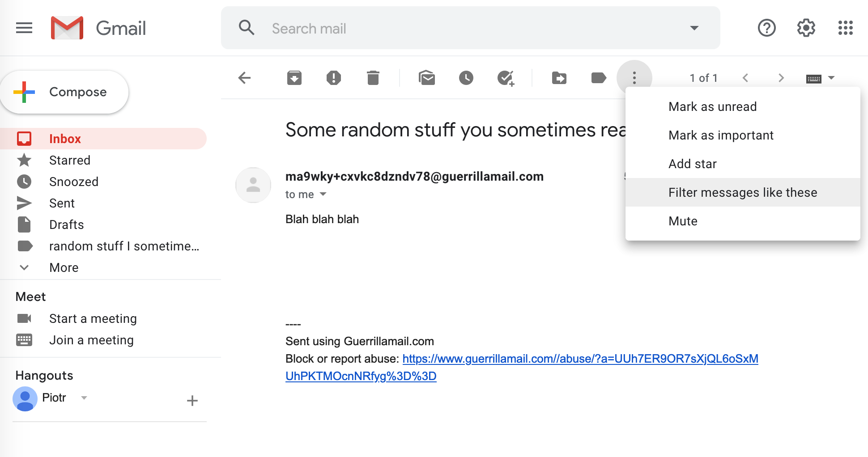
Task: Select 'Filter messages like these'
Action: pos(742,192)
